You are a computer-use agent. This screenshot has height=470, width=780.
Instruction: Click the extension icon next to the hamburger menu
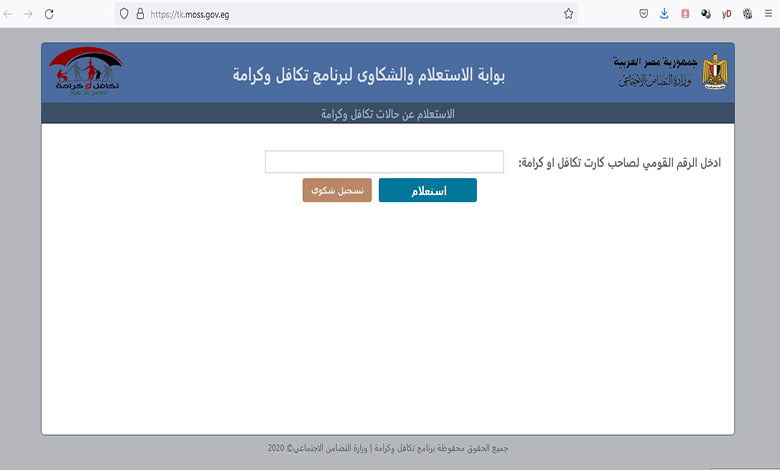click(x=748, y=14)
